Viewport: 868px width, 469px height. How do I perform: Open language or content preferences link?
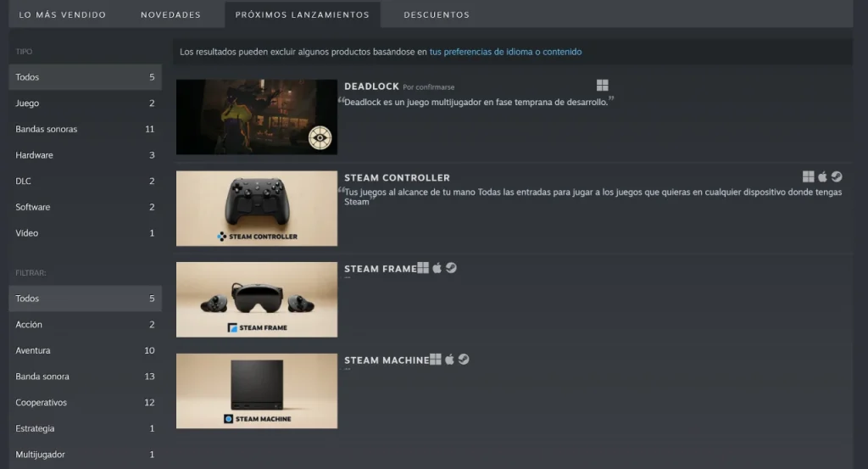tap(505, 52)
